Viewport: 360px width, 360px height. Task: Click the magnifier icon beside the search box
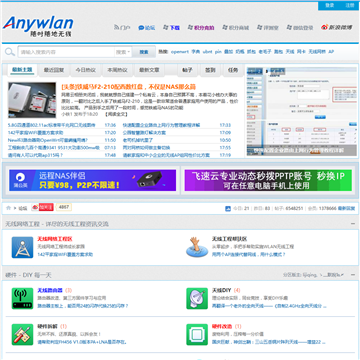click(x=10, y=52)
